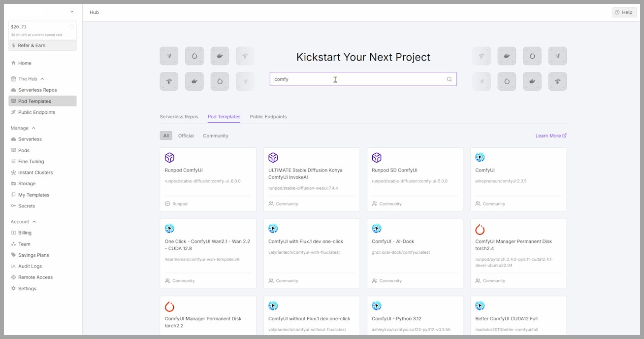This screenshot has width=644, height=339.
Task: Click the $20.73 balance amount
Action: pos(19,27)
